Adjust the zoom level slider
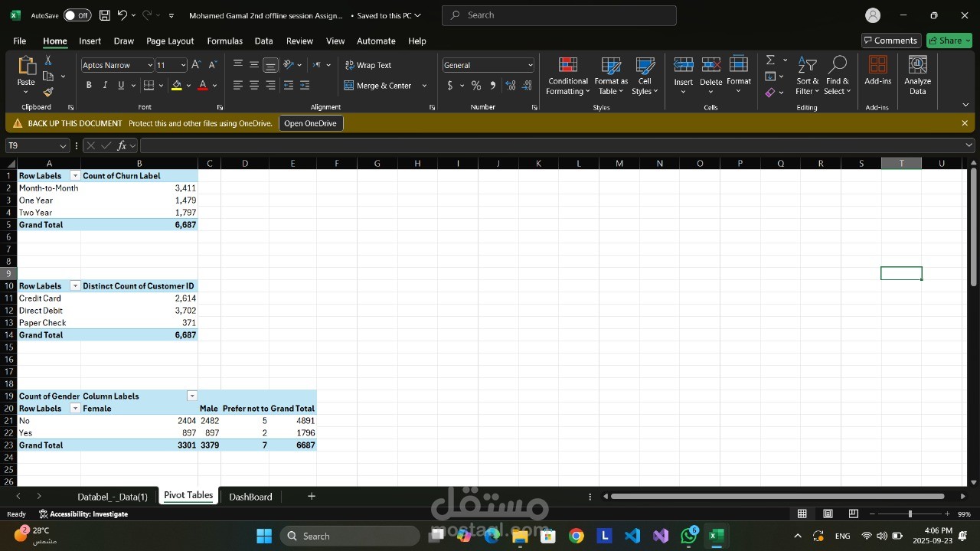This screenshot has width=980, height=551. tap(910, 514)
